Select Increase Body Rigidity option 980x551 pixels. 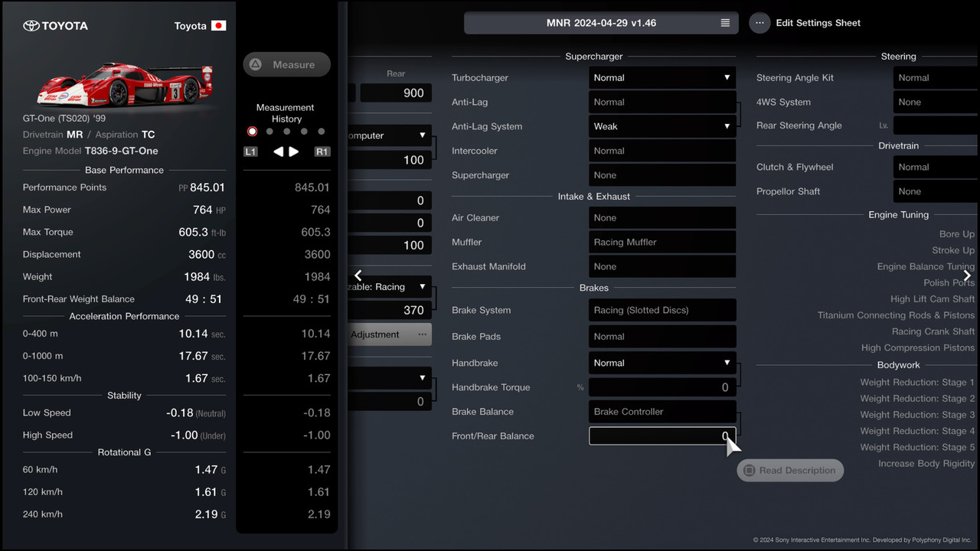(x=926, y=463)
